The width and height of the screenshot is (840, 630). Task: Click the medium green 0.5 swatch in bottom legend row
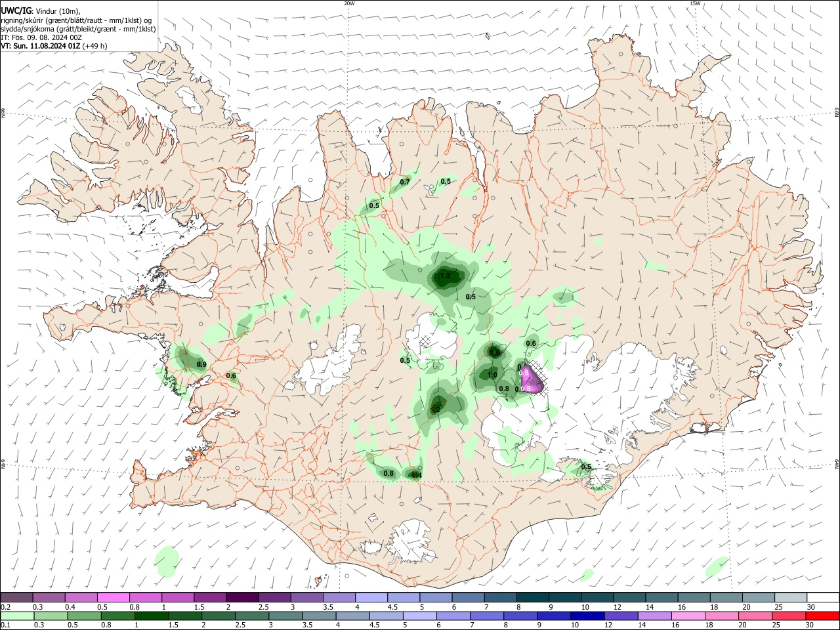pos(84,616)
